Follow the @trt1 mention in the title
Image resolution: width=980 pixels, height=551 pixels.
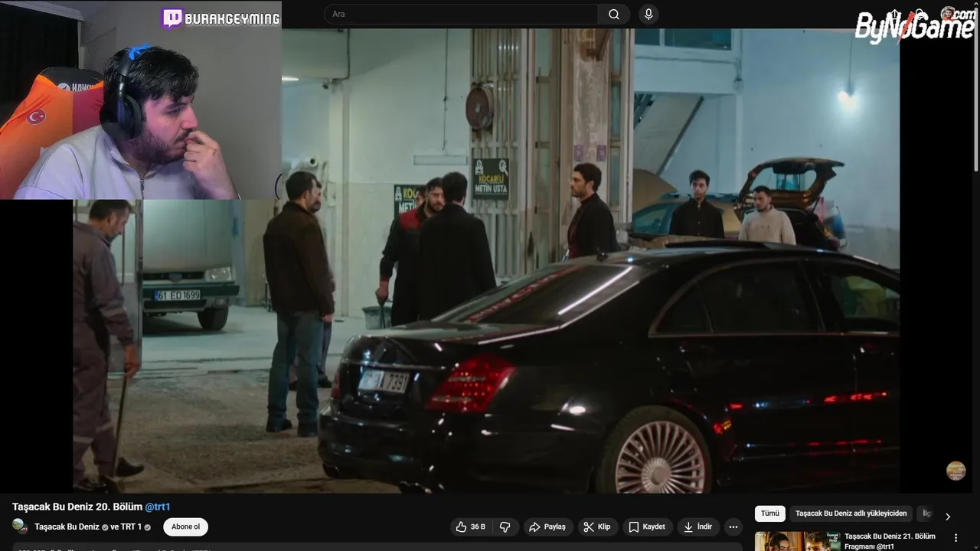pos(158,507)
